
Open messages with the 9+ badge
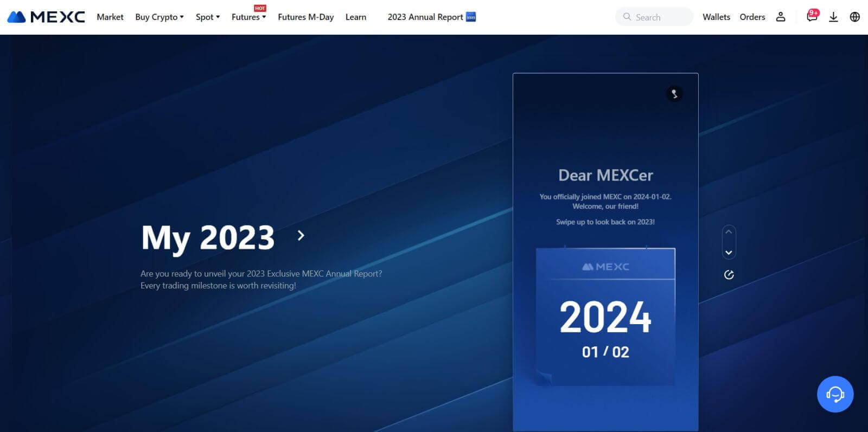point(812,17)
